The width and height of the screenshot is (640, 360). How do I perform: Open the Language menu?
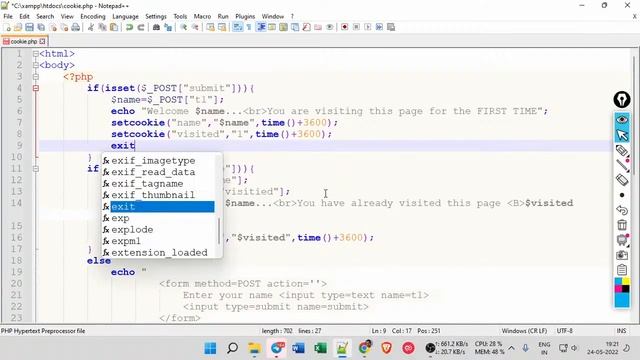[x=125, y=16]
